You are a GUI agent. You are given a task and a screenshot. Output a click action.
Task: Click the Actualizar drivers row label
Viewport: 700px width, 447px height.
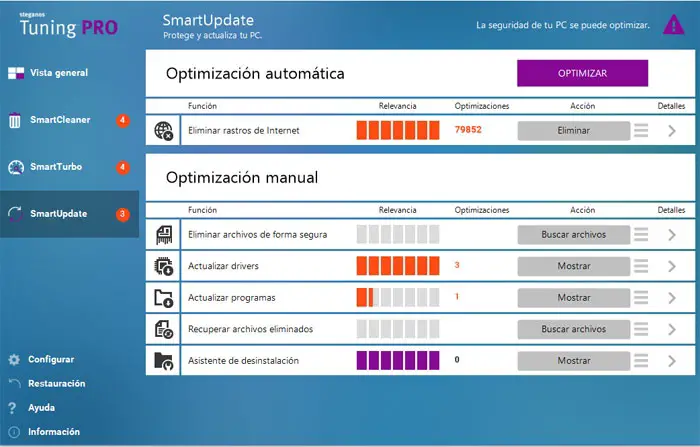pos(223,266)
